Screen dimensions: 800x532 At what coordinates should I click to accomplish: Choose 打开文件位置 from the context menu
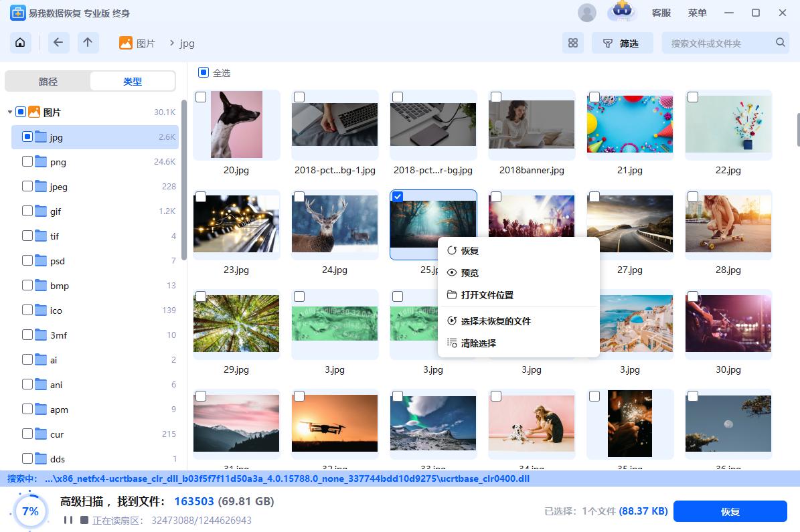coord(488,294)
